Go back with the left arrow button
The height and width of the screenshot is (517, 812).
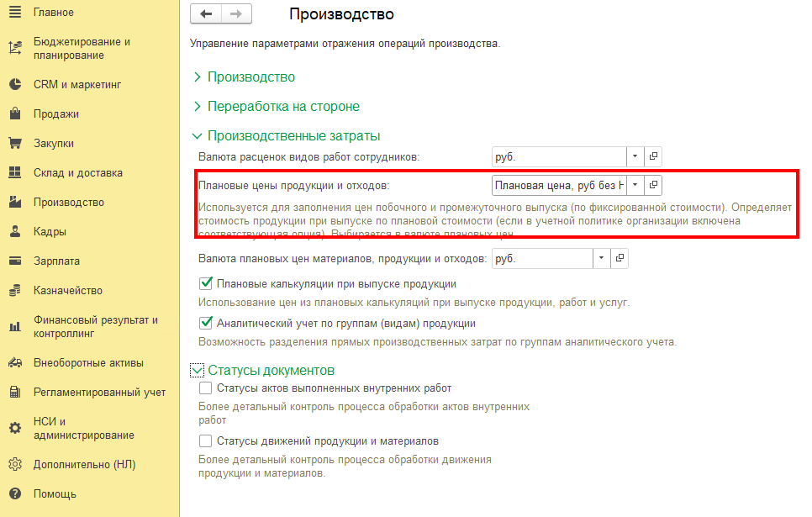coord(206,14)
